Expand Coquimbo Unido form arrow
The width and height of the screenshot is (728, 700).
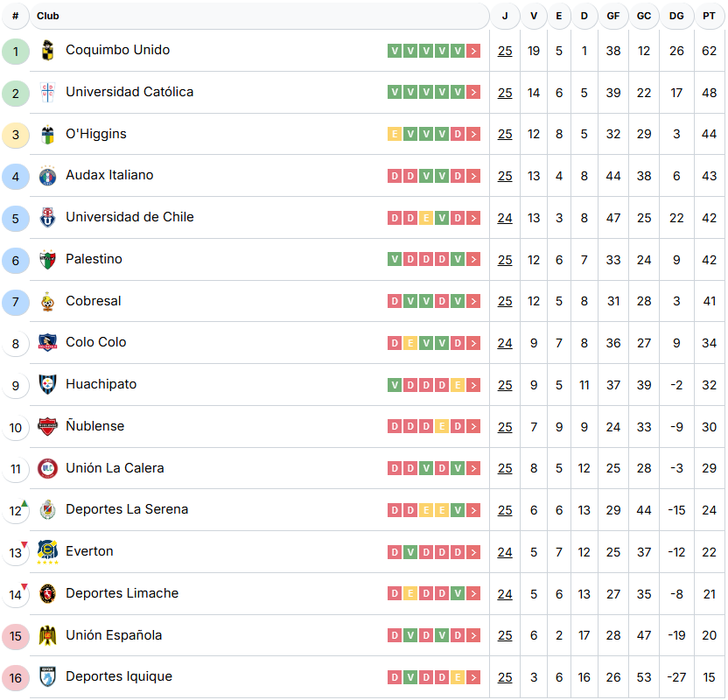click(x=473, y=51)
